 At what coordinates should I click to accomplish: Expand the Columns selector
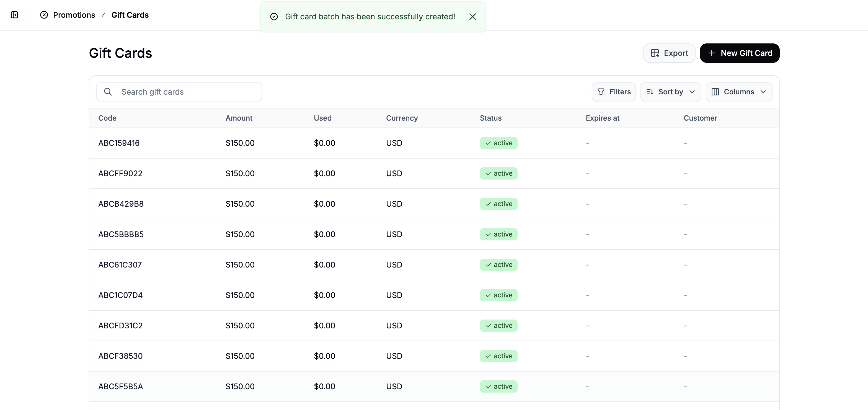click(x=739, y=92)
